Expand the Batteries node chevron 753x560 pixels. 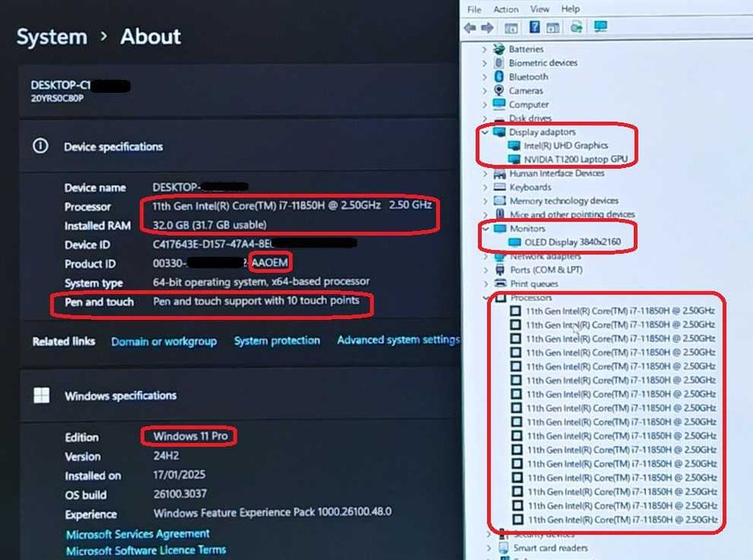484,49
